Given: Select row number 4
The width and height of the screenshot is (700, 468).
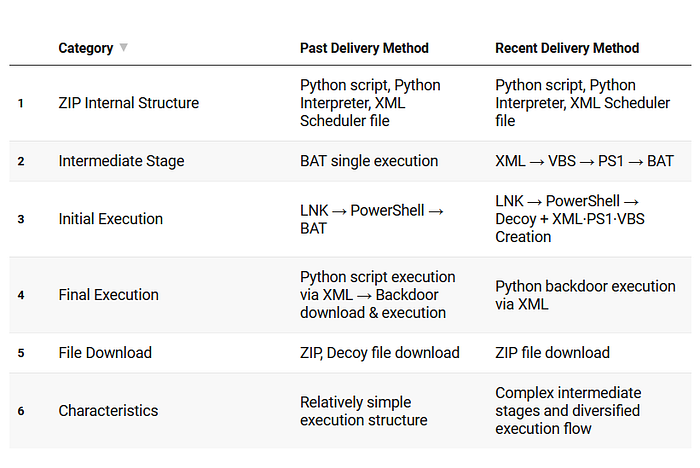Looking at the screenshot, I should tap(20, 295).
